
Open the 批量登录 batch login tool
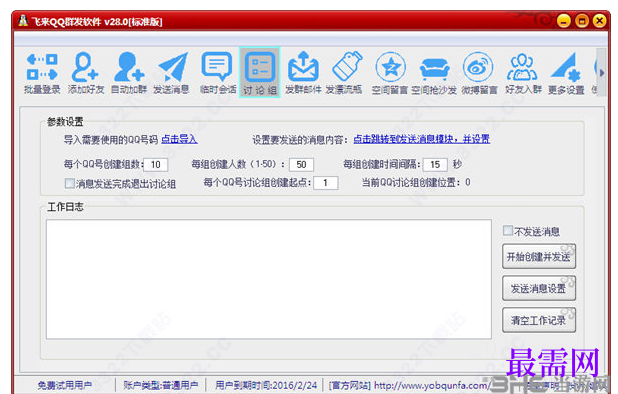pos(42,73)
